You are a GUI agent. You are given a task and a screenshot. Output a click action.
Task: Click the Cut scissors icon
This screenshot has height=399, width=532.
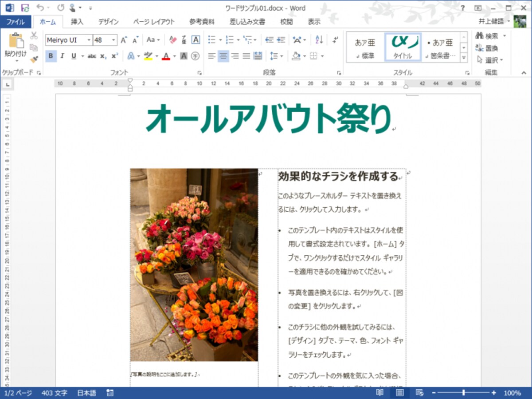tap(34, 36)
